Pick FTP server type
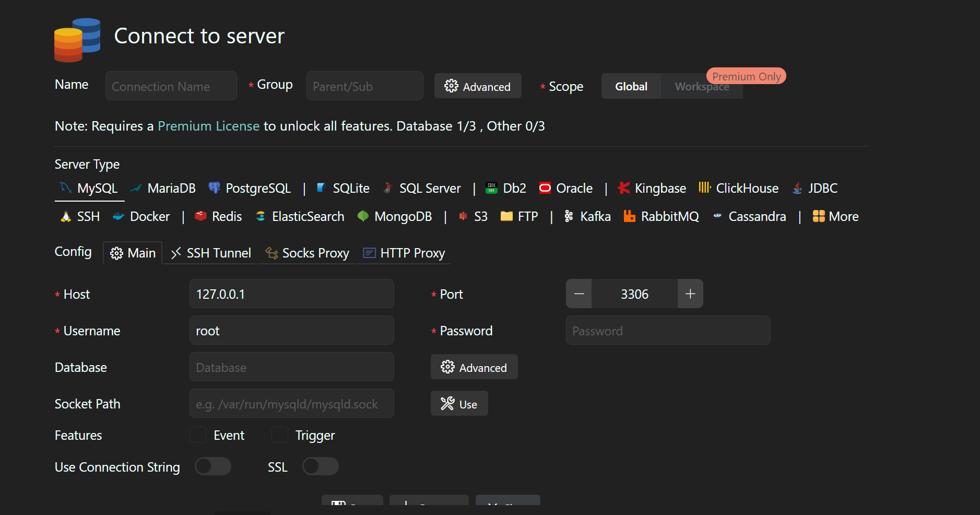This screenshot has width=980, height=515. tap(519, 217)
